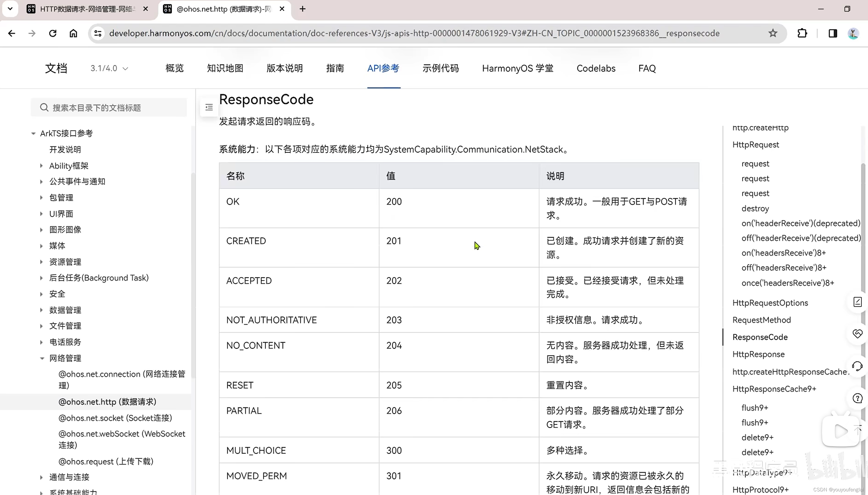Screen dimensions: 868x495
Task: Open the browser extensions menu
Action: (x=802, y=33)
